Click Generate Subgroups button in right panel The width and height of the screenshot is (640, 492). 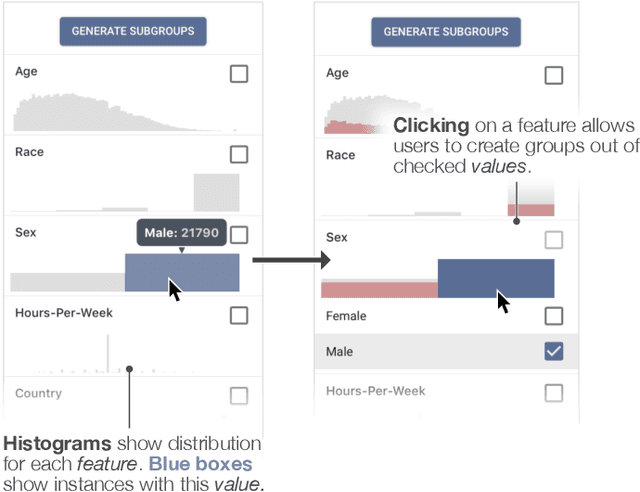[446, 31]
